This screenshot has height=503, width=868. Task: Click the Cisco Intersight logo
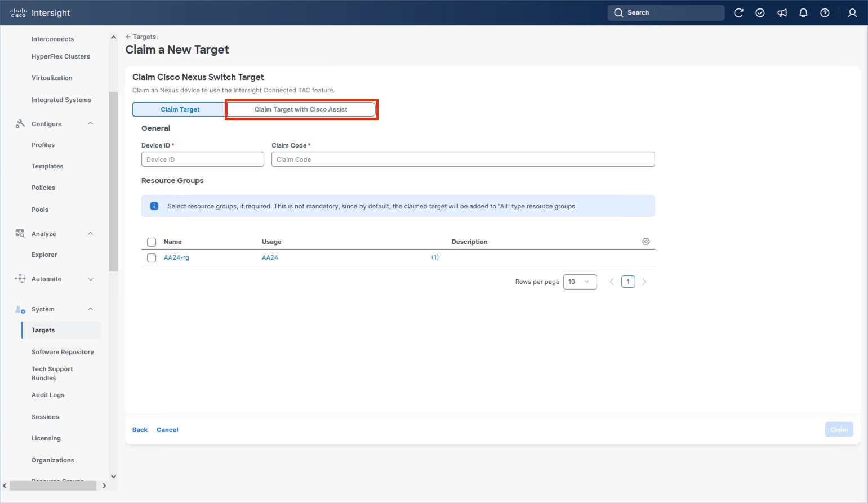click(x=40, y=13)
